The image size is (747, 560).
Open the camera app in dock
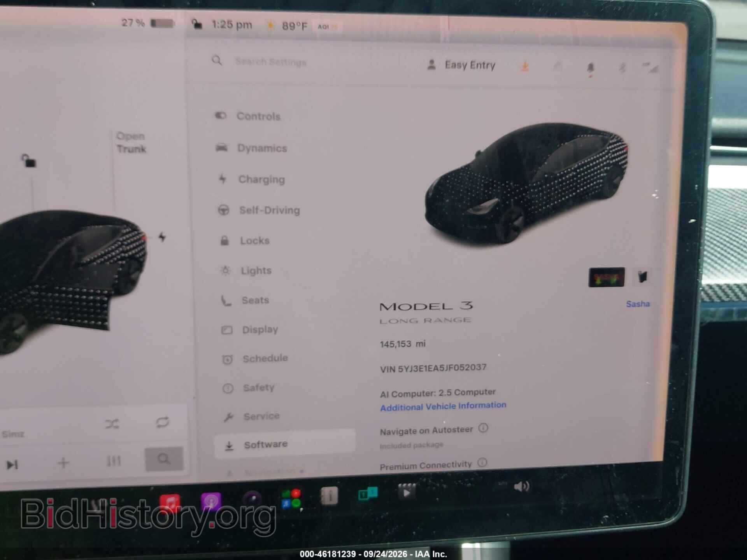[x=252, y=500]
